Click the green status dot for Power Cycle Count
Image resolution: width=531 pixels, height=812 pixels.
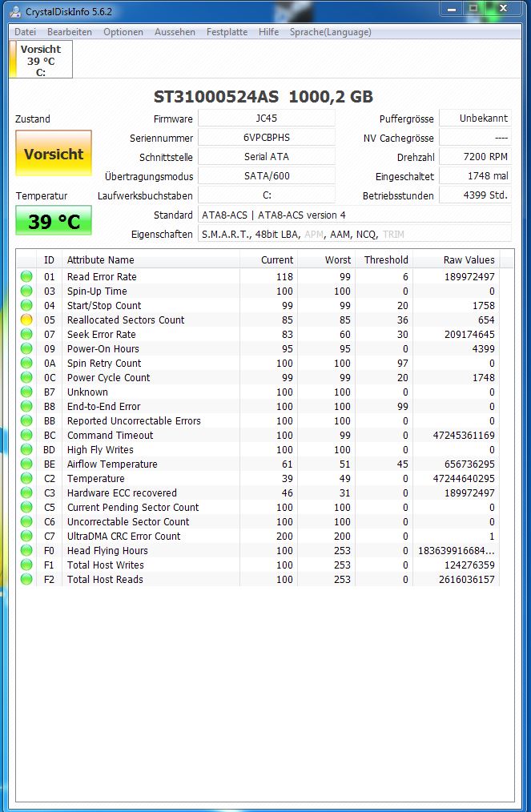[x=26, y=378]
